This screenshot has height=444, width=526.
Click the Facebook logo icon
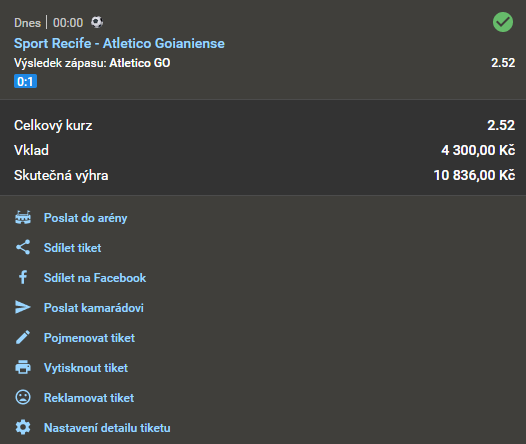click(23, 277)
